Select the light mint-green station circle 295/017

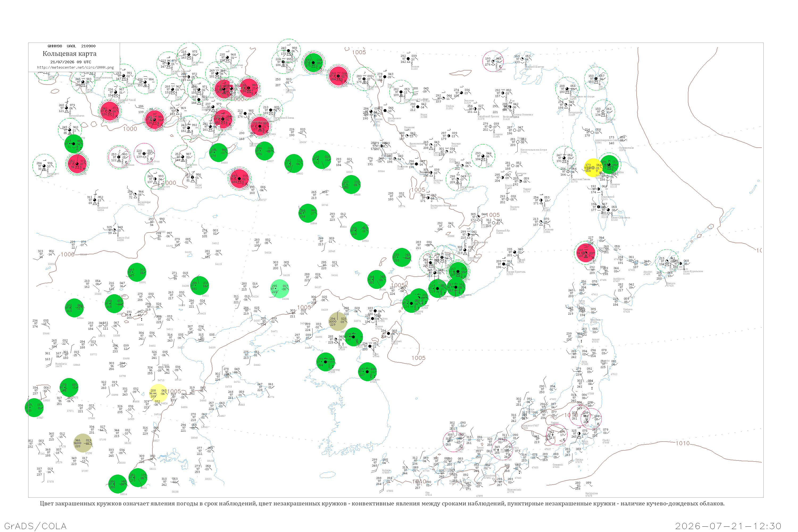(280, 289)
